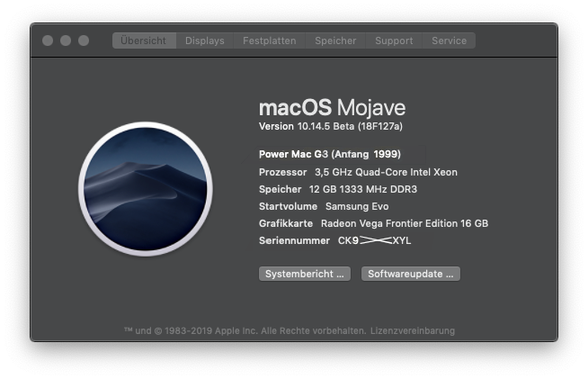The image size is (588, 379).
Task: Zoom the window with the third traffic-light button
Action: pos(84,41)
